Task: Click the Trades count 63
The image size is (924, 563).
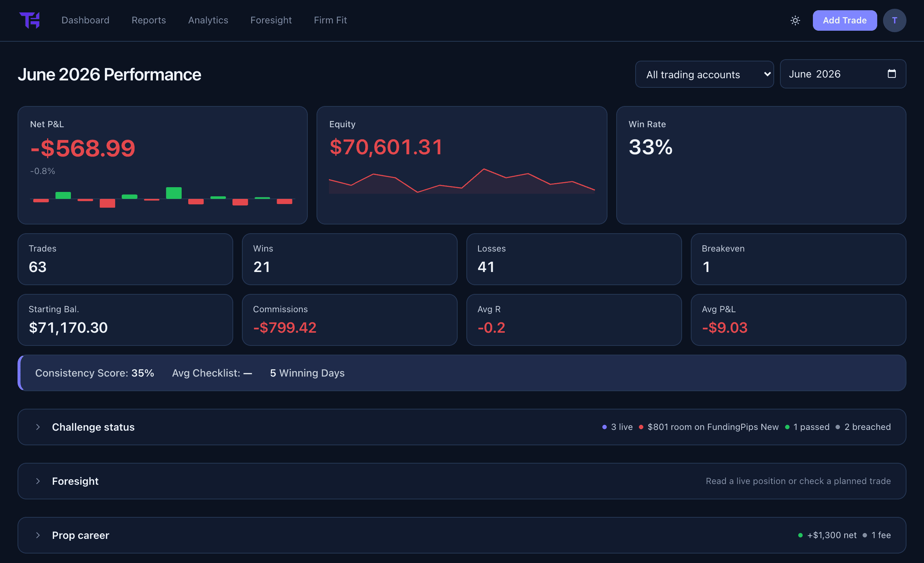Action: (x=38, y=267)
